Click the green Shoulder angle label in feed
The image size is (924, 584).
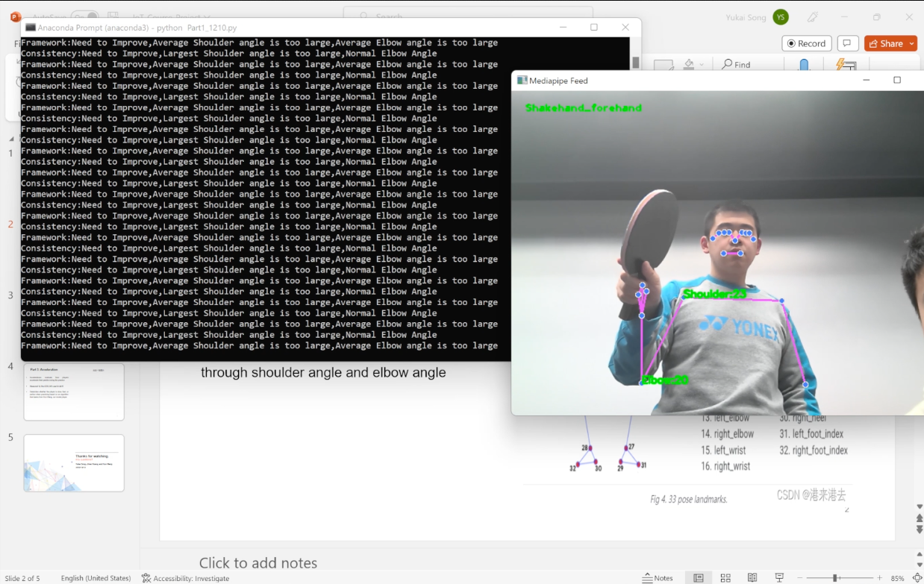pyautogui.click(x=714, y=295)
